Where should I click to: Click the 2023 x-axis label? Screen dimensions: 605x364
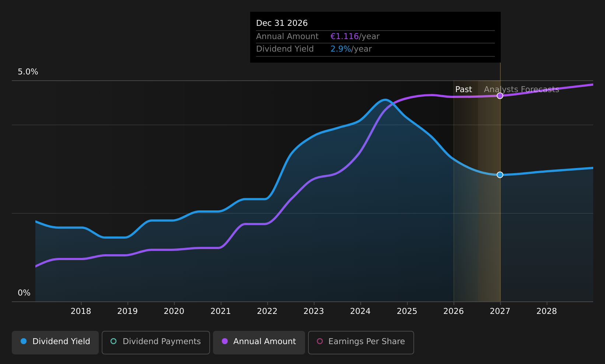(314, 311)
